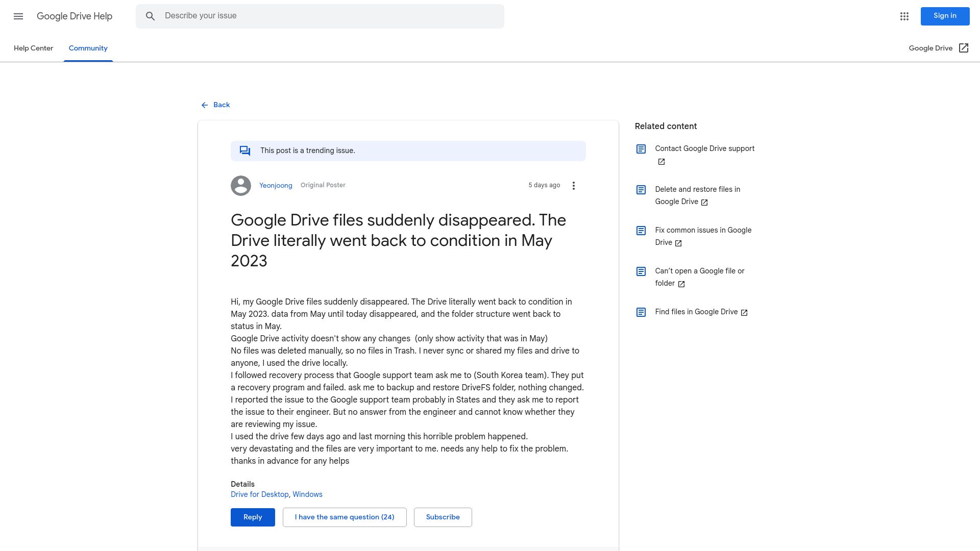Click the document icon beside Fix common issues
The width and height of the screenshot is (980, 551).
coord(641,231)
